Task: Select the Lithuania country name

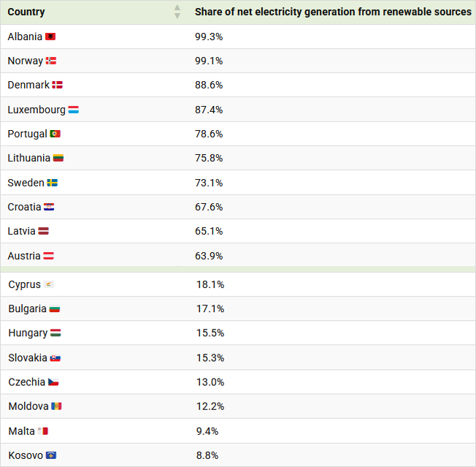Action: click(x=29, y=158)
